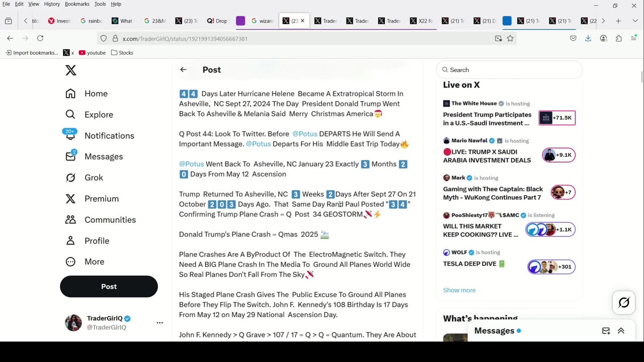
Task: Go back using the Post header arrow
Action: tap(183, 70)
